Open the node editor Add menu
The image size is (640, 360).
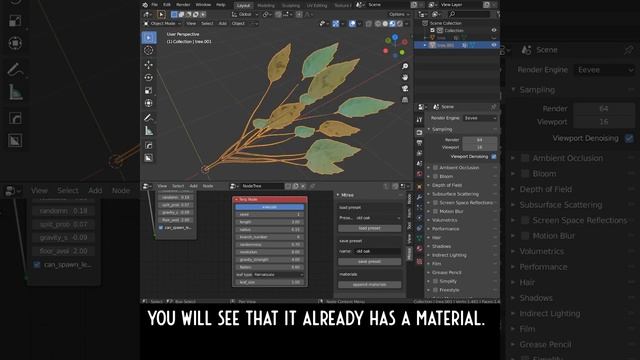(x=193, y=186)
